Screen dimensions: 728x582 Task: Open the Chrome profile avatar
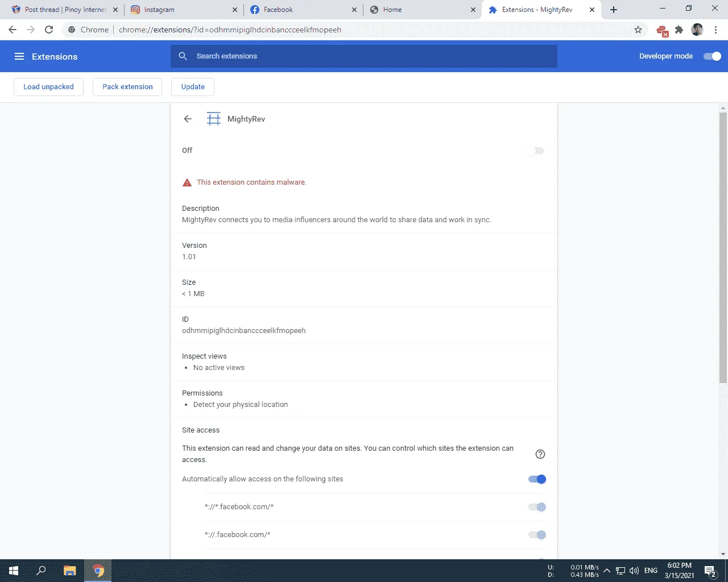click(x=697, y=30)
